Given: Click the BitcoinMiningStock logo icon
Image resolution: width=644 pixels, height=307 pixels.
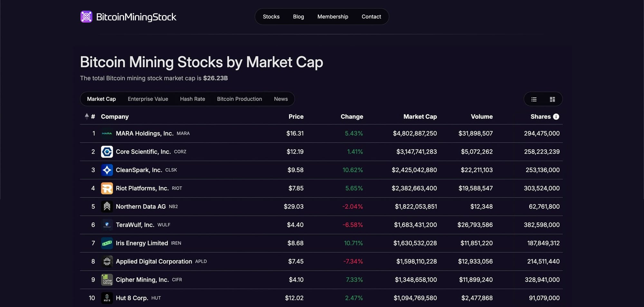Looking at the screenshot, I should pyautogui.click(x=86, y=17).
